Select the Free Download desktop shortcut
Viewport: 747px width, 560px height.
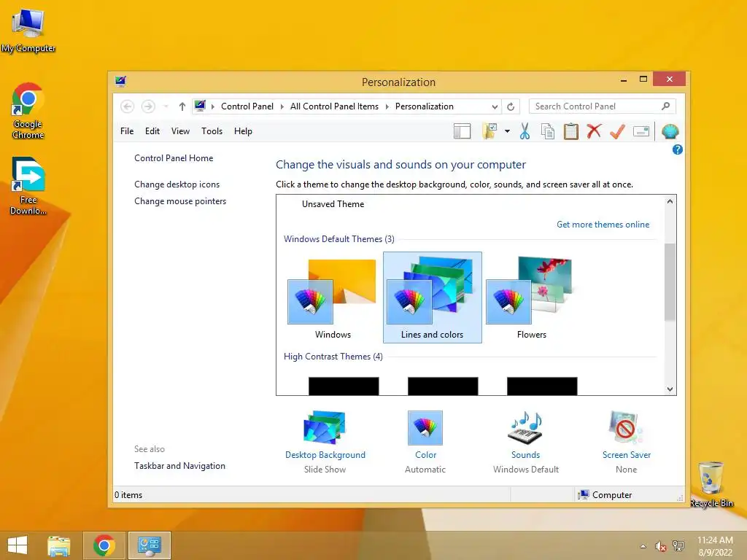point(28,186)
